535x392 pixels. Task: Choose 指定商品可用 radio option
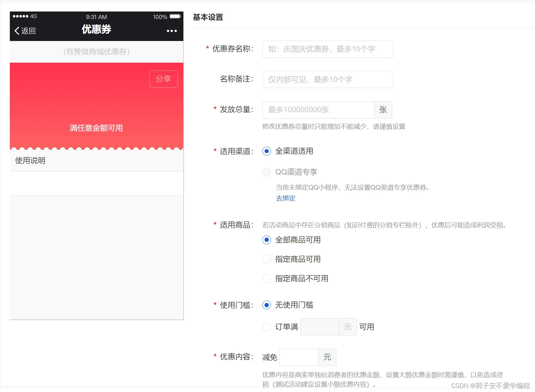tap(267, 259)
